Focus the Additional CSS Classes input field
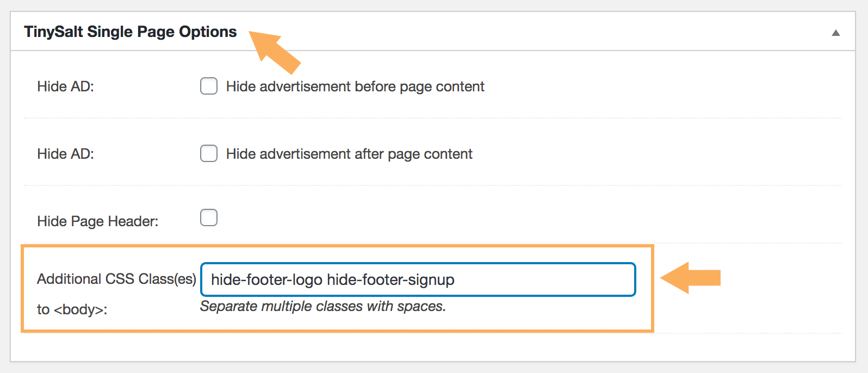Screen dimensions: 868x373 (x=418, y=279)
